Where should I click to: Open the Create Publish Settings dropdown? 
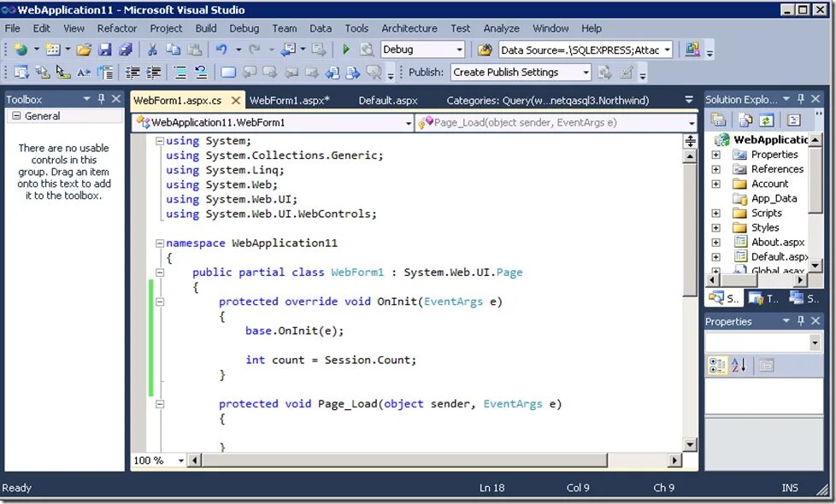(586, 72)
